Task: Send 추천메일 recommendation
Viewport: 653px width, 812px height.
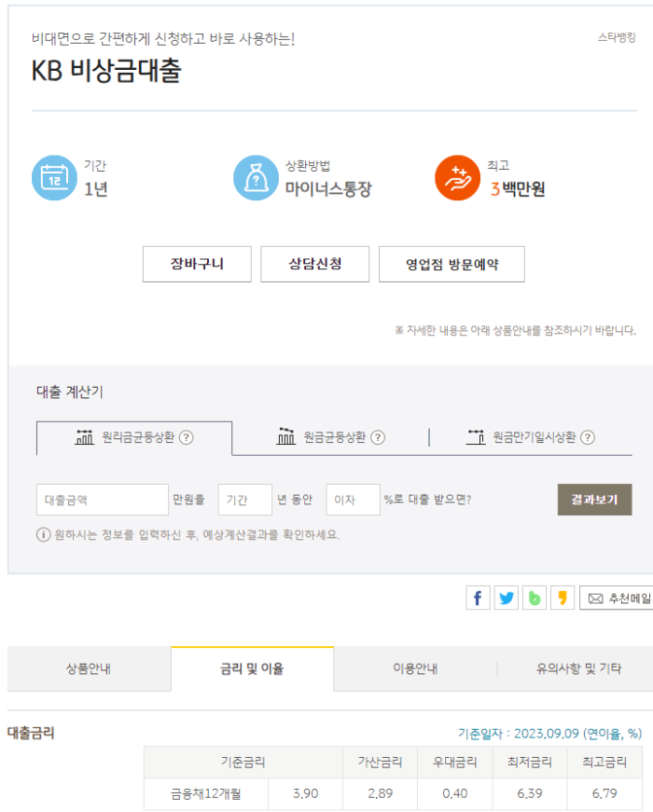Action: pos(617,599)
